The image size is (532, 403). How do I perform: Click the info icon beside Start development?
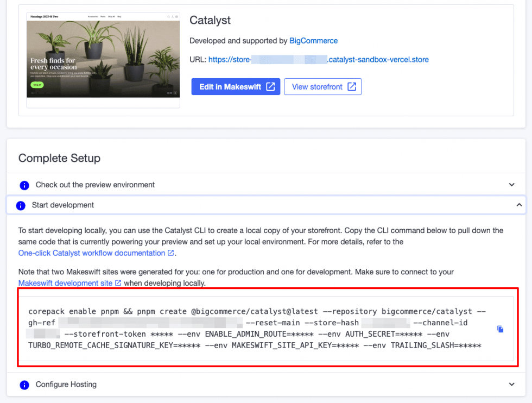coord(24,205)
